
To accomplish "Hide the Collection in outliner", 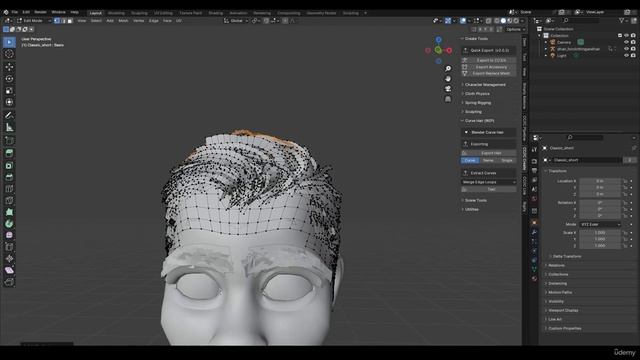I will (x=627, y=36).
